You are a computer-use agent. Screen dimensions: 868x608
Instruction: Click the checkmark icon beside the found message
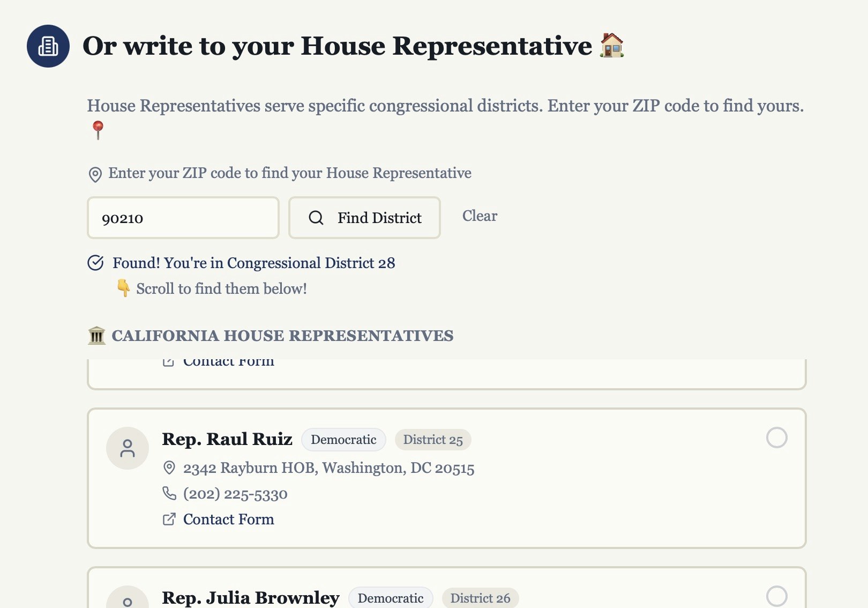coord(95,262)
